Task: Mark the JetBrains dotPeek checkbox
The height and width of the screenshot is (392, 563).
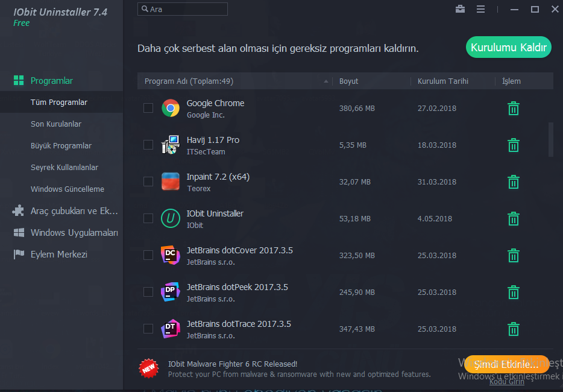Action: tap(148, 292)
